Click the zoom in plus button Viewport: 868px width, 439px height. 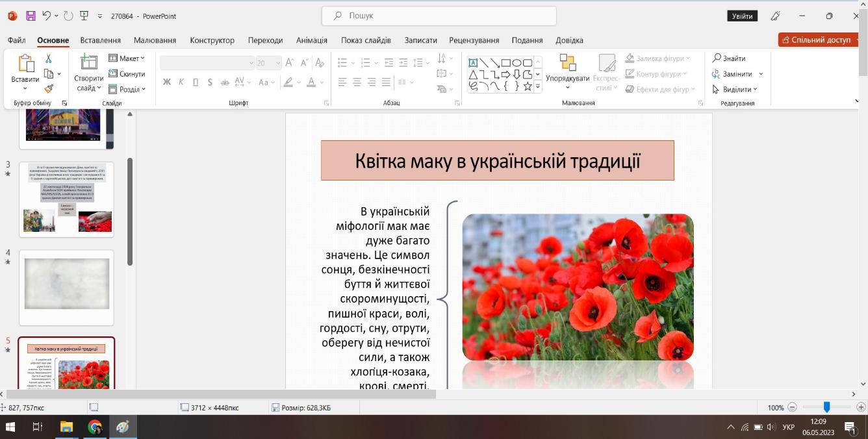(861, 407)
